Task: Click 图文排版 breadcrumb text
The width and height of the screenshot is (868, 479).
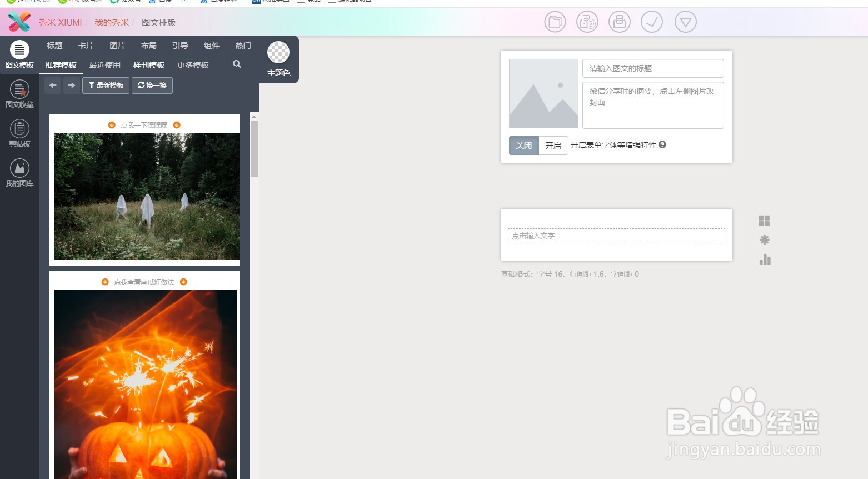Action: pyautogui.click(x=159, y=23)
